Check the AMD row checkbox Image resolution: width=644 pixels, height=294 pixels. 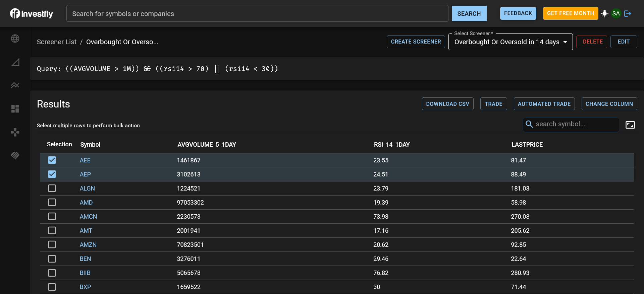(52, 202)
